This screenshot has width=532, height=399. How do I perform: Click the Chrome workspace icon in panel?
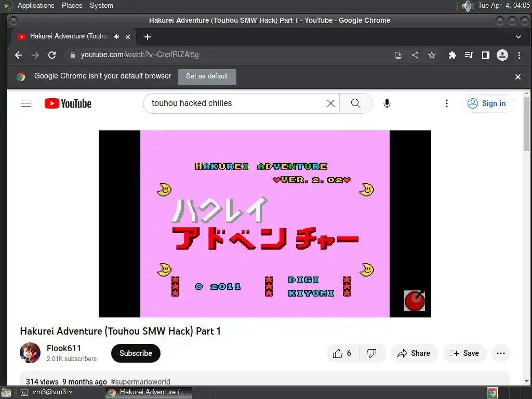tap(493, 393)
